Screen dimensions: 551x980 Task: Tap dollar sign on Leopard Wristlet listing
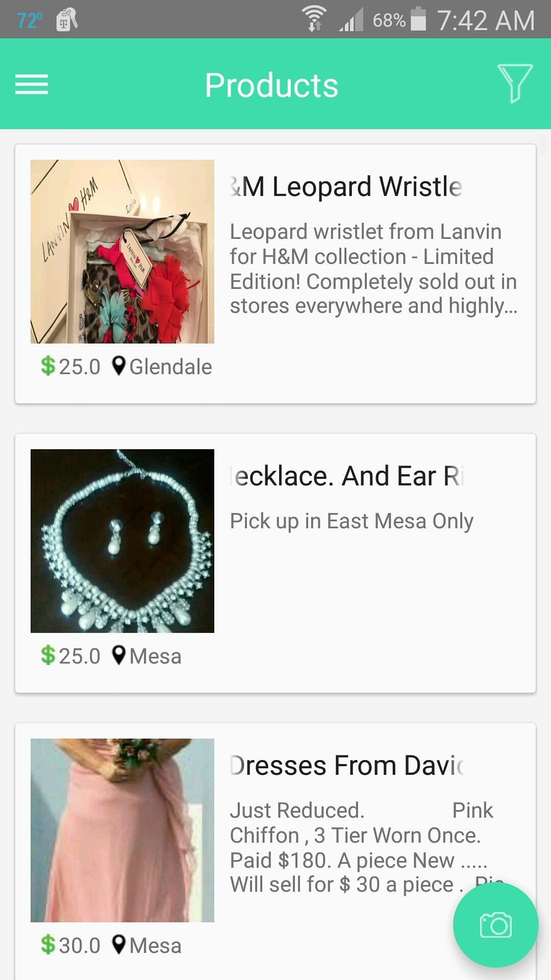pos(48,366)
